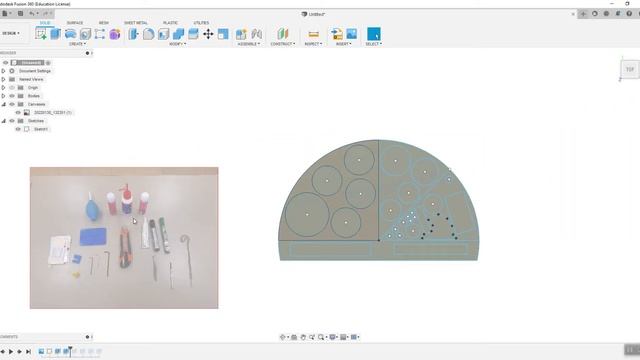Select the purple Create Form tool
Viewport: 640px width, 360px height.
[115, 34]
